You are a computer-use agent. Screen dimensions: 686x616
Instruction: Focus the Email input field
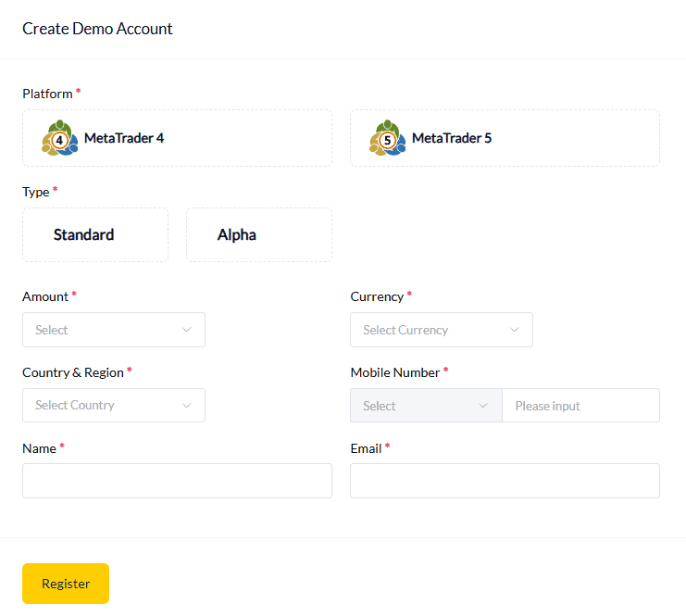click(x=505, y=481)
